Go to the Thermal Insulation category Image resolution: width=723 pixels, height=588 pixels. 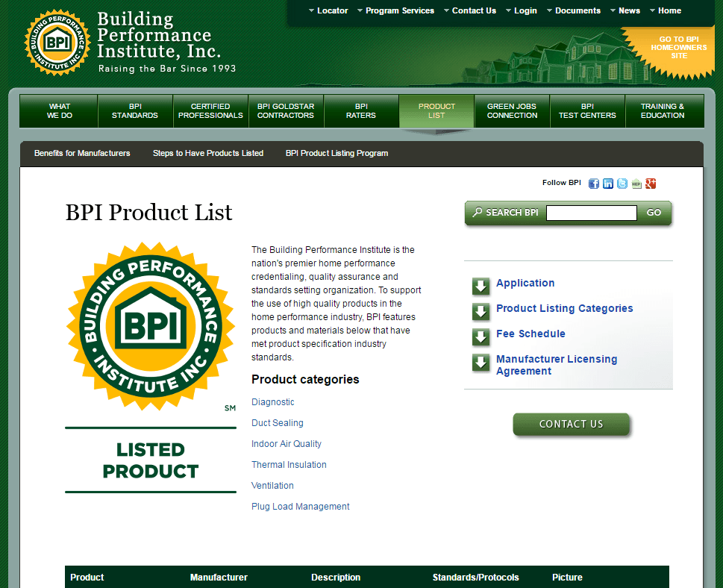(x=289, y=465)
